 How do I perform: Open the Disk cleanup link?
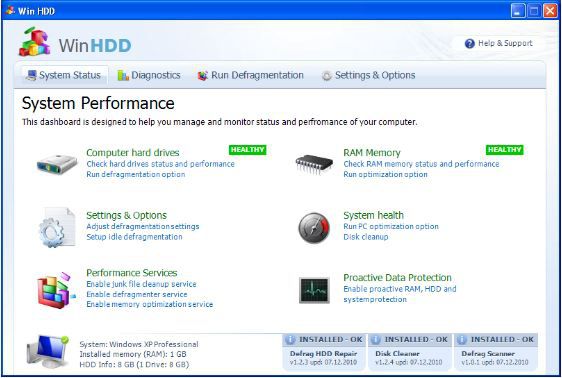(366, 237)
